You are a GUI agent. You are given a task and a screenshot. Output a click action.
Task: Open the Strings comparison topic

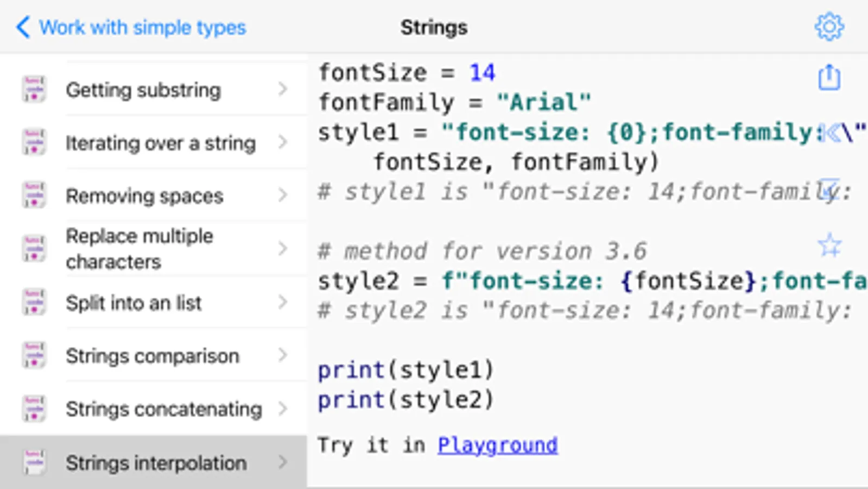(152, 356)
